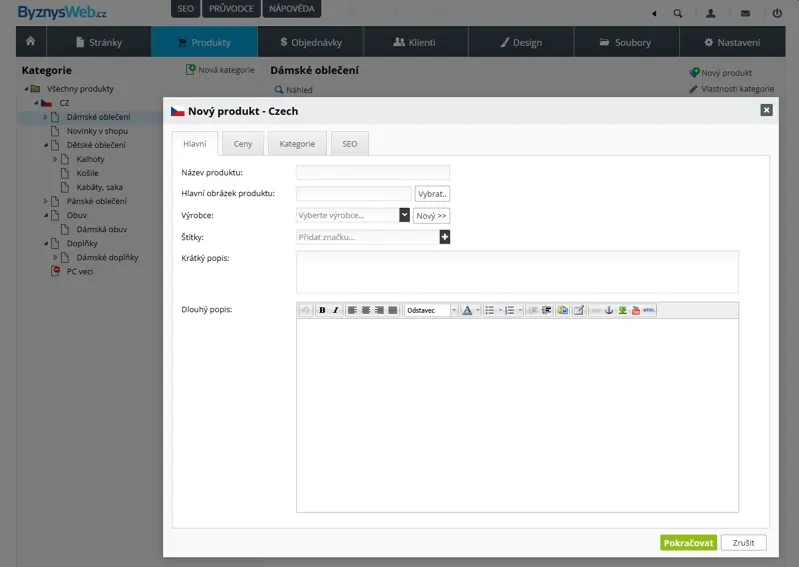
Task: Select PC veci in category tree
Action: pyautogui.click(x=79, y=272)
